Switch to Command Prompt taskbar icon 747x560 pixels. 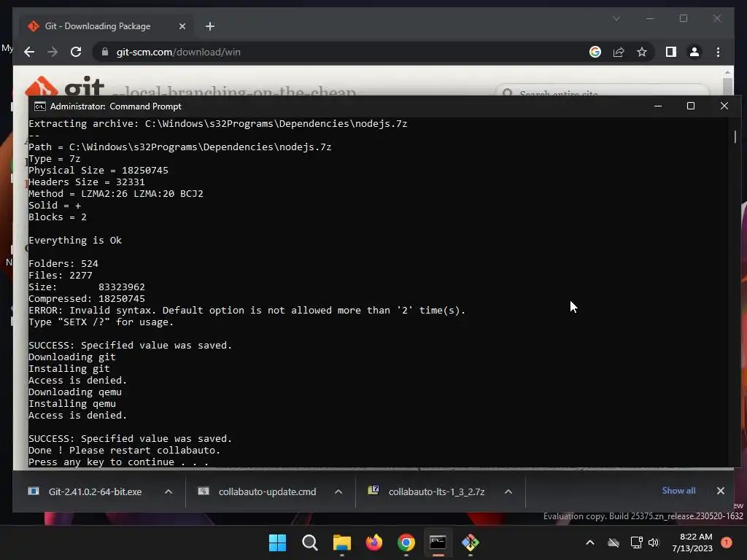pos(438,542)
